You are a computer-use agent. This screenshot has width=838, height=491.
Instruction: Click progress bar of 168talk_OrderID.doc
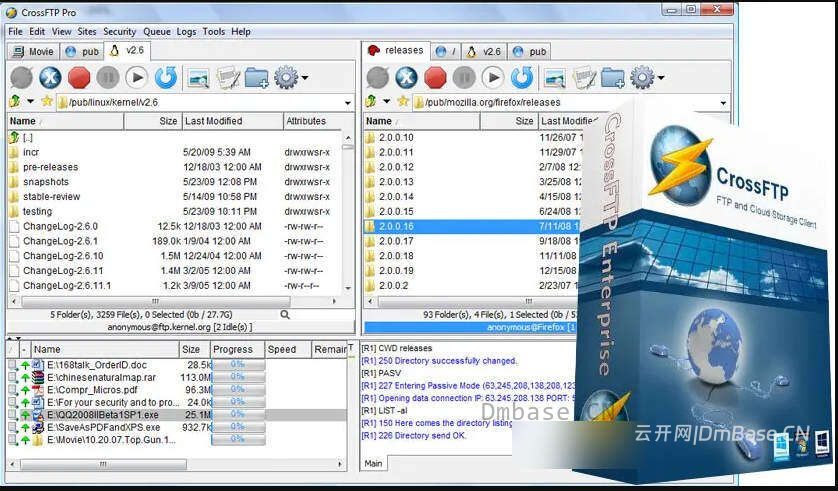tap(238, 365)
